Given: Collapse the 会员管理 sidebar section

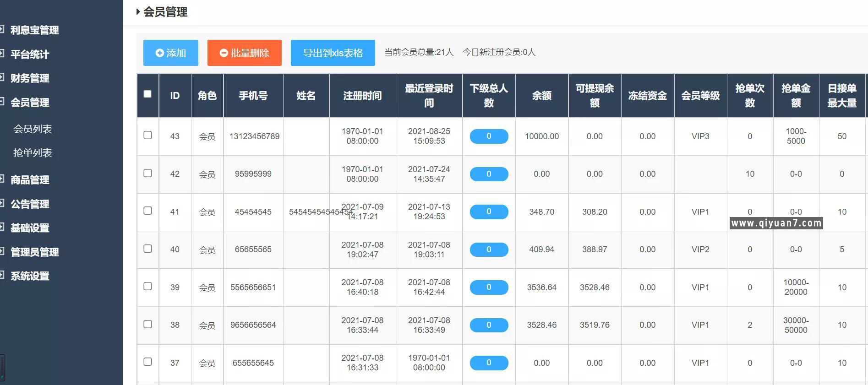Looking at the screenshot, I should (x=30, y=103).
